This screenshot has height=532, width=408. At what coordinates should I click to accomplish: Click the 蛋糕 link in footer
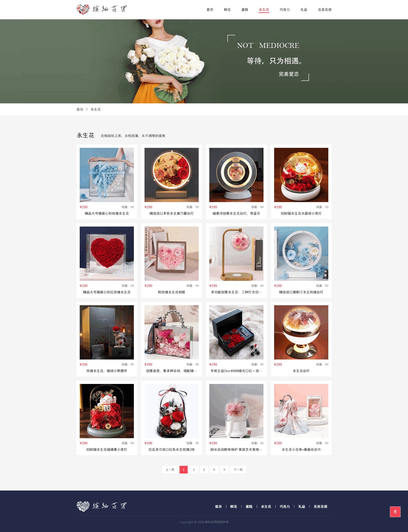[x=249, y=506]
